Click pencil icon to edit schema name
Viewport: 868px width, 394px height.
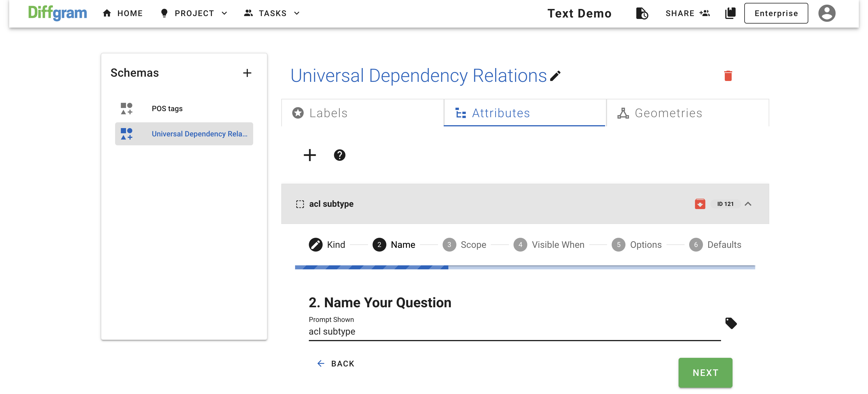point(555,76)
